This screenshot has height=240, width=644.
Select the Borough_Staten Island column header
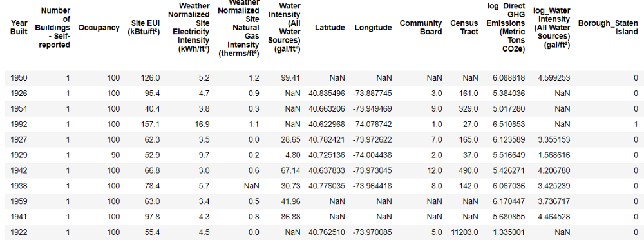609,27
